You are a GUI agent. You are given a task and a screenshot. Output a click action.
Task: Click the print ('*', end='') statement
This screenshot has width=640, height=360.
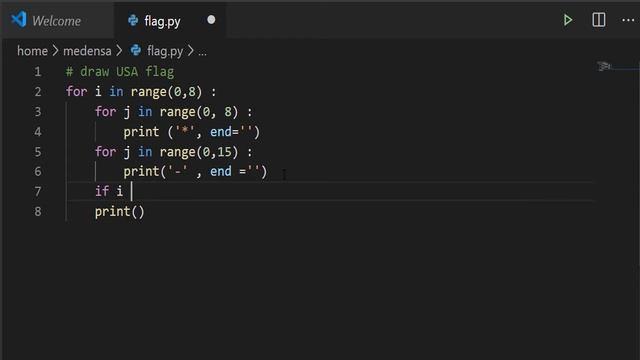tap(191, 132)
